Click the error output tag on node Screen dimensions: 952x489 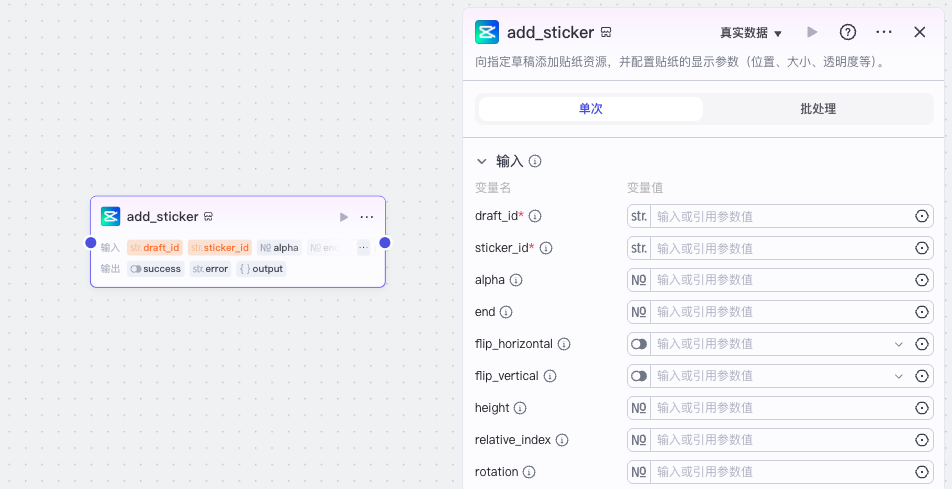(210, 269)
